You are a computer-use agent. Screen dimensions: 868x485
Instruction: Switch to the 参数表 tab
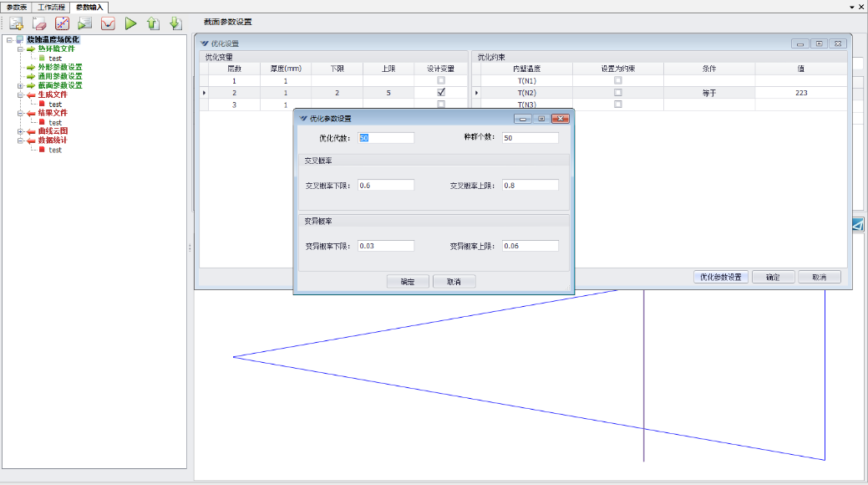[17, 7]
